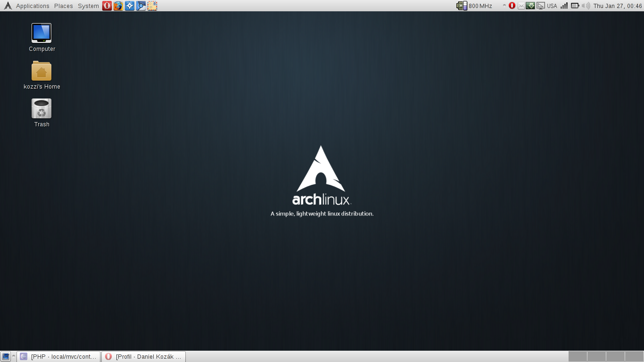Switch to the second workspace
The height and width of the screenshot is (362, 644).
click(596, 356)
